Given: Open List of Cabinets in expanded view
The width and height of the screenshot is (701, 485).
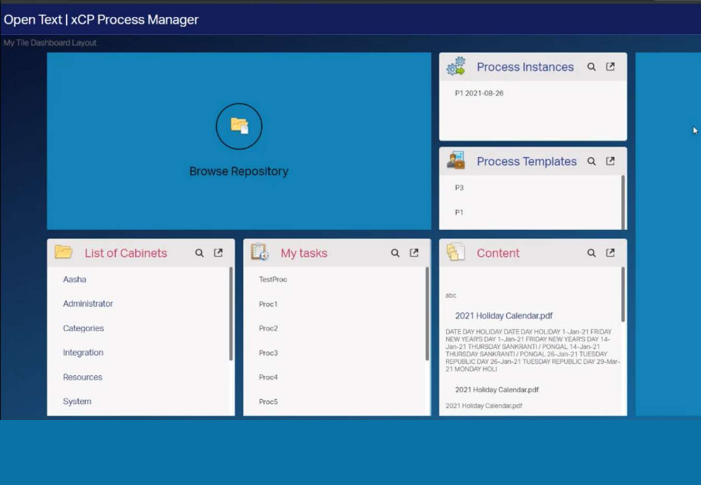Looking at the screenshot, I should tap(218, 253).
